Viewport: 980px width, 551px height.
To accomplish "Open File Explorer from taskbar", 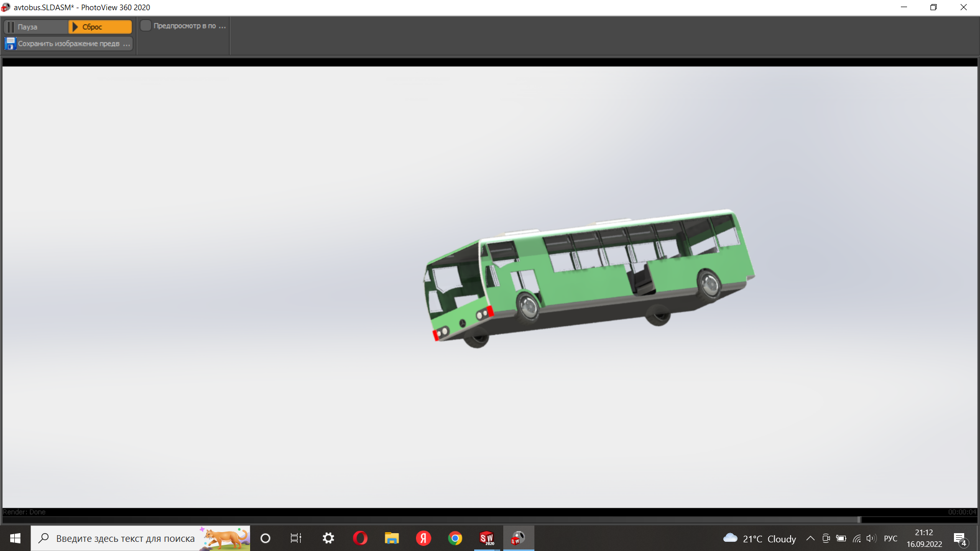I will click(391, 538).
